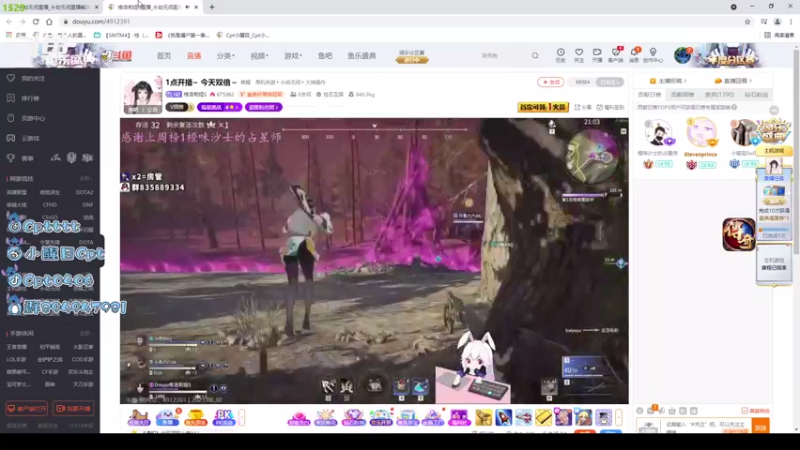The image size is (800, 450).
Task: Click the red follow 关注 button
Action: 551,82
